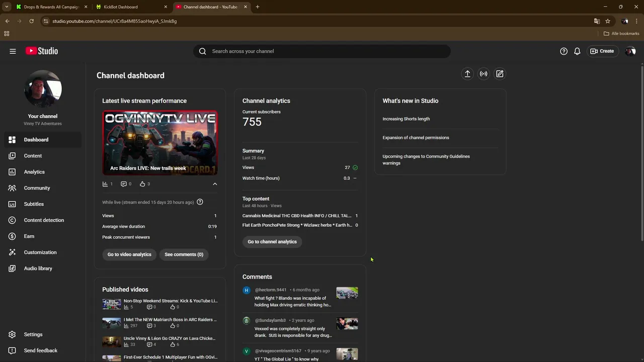Open the Chrome tab search dropdown arrow
Image resolution: width=644 pixels, height=362 pixels.
[7, 7]
